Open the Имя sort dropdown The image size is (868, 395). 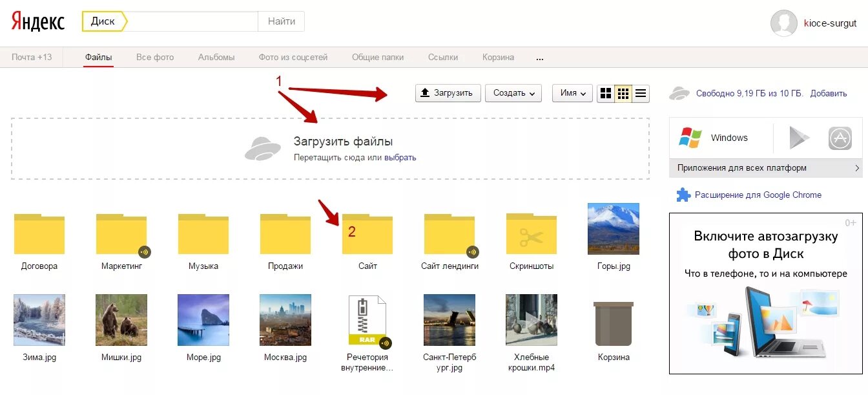pyautogui.click(x=572, y=93)
